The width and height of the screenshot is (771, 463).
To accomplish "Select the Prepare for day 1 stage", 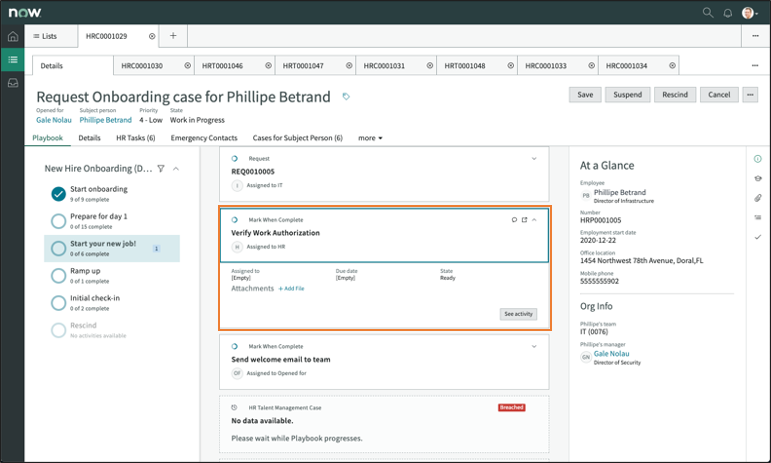I will pyautogui.click(x=112, y=221).
